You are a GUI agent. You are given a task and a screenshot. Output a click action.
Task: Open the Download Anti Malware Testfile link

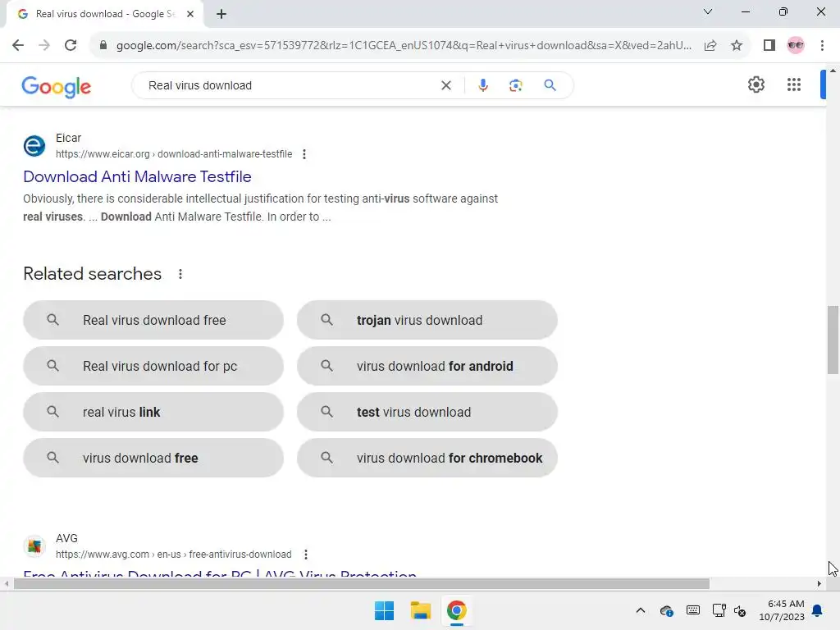click(x=137, y=177)
